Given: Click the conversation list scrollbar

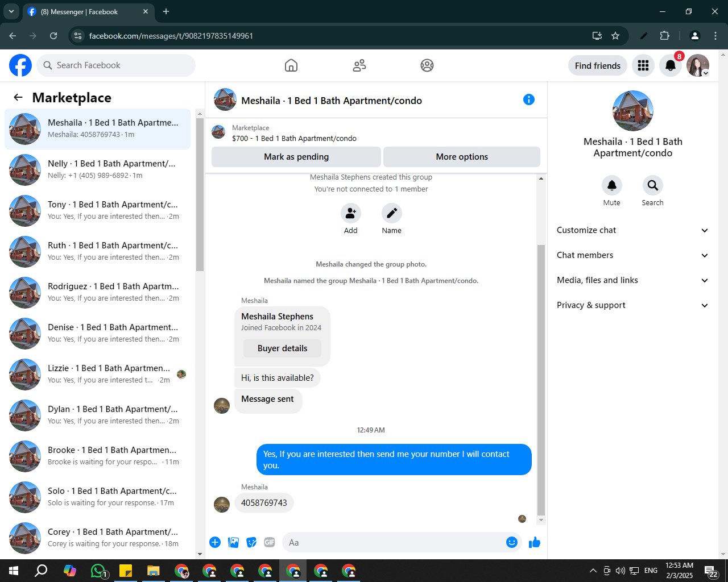Looking at the screenshot, I should [x=200, y=195].
